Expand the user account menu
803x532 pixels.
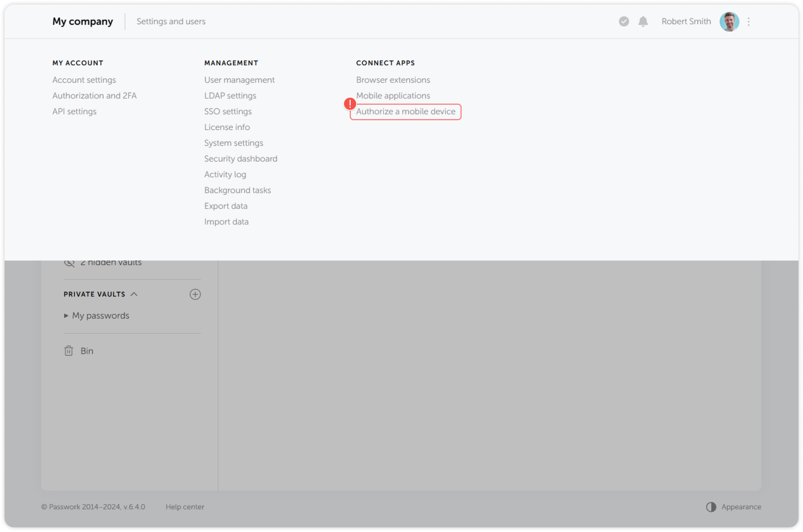coord(686,22)
